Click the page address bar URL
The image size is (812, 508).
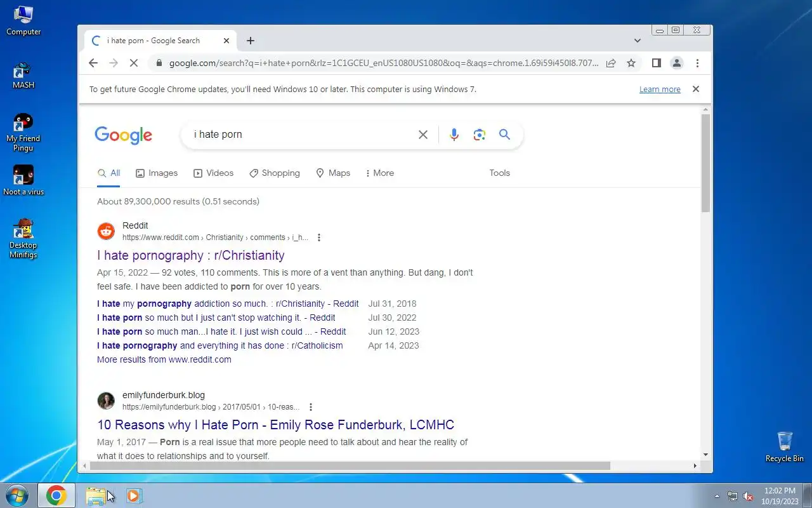click(384, 63)
